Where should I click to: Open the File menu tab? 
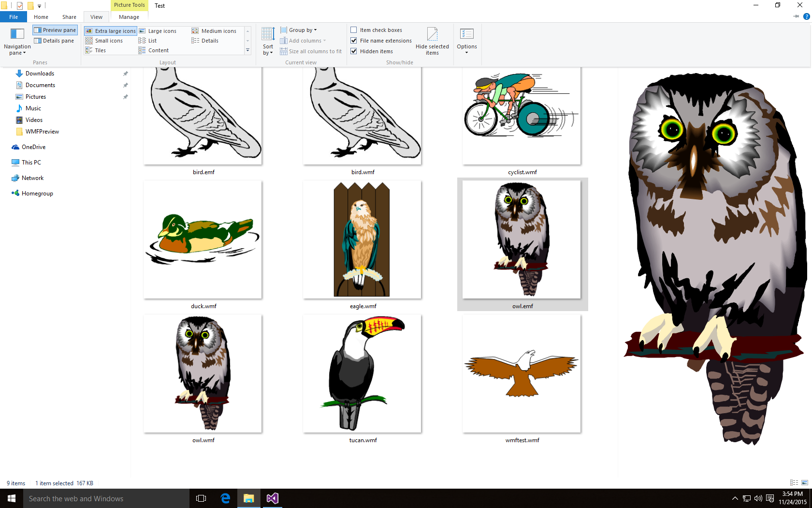pyautogui.click(x=14, y=17)
